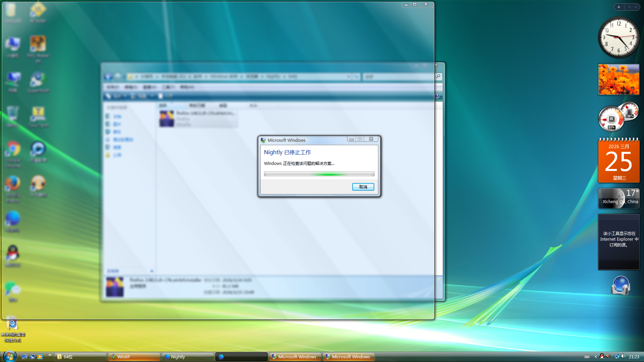Click the weather gadget for Xicheng Qu

[619, 198]
